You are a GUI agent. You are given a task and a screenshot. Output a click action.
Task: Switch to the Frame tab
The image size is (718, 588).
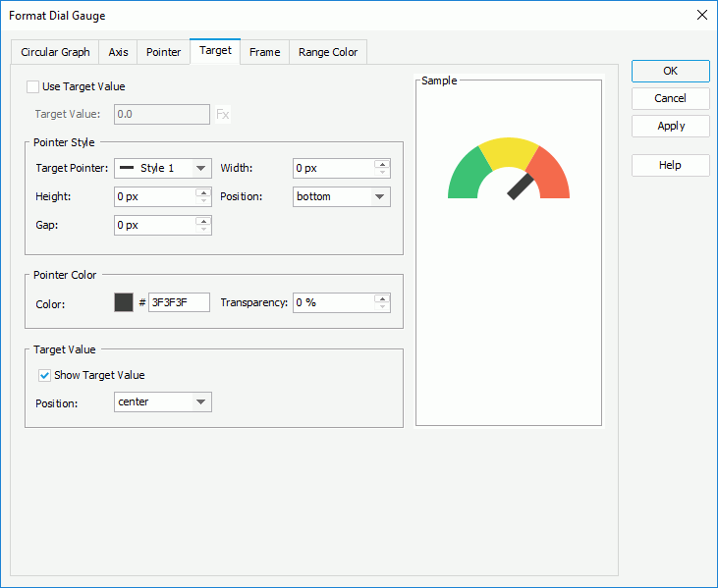click(264, 52)
